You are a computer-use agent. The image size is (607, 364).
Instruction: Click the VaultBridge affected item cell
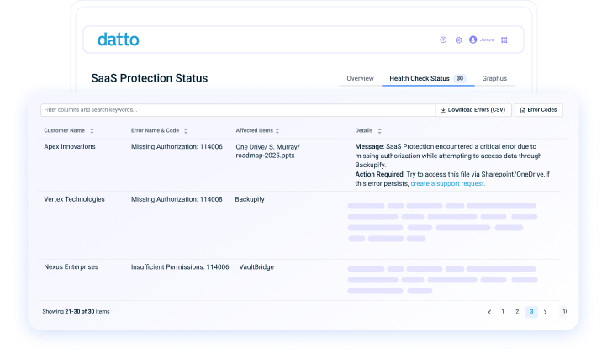[x=256, y=266]
